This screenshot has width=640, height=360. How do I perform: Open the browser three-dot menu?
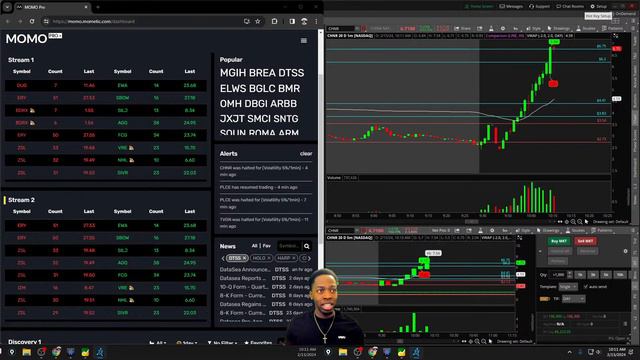316,21
